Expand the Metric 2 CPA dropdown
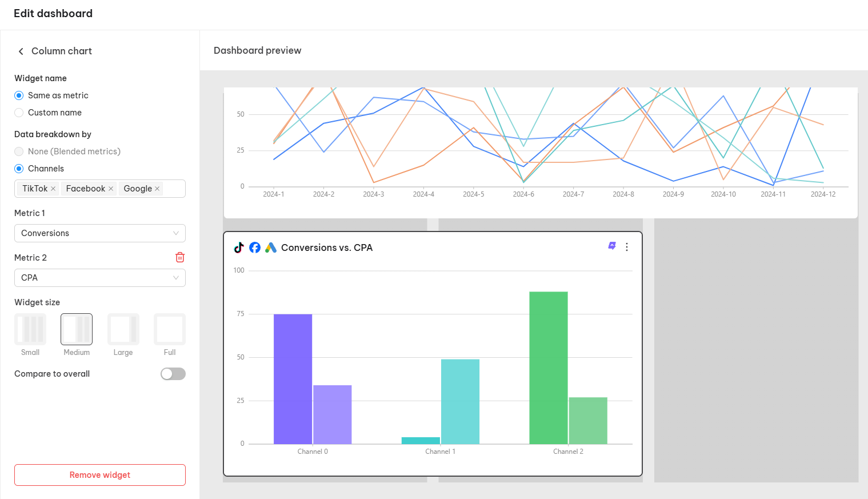Screen dimensions: 868x499 100,278
